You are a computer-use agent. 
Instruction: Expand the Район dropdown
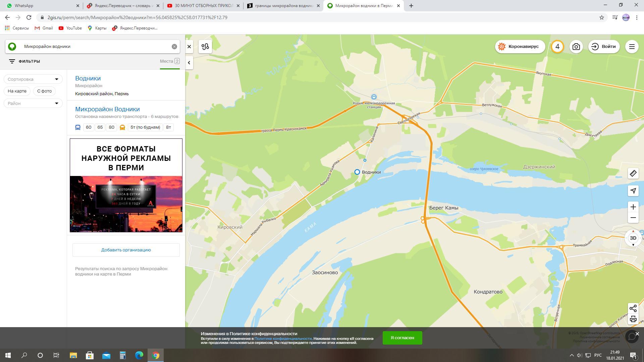pos(33,103)
